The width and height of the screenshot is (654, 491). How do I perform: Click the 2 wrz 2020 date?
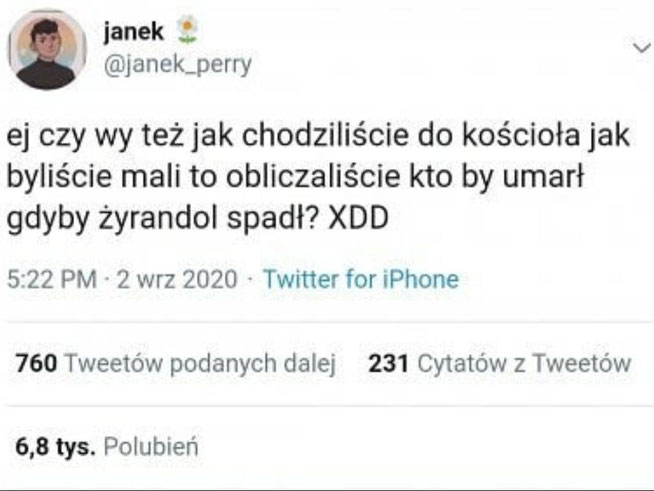point(177,279)
